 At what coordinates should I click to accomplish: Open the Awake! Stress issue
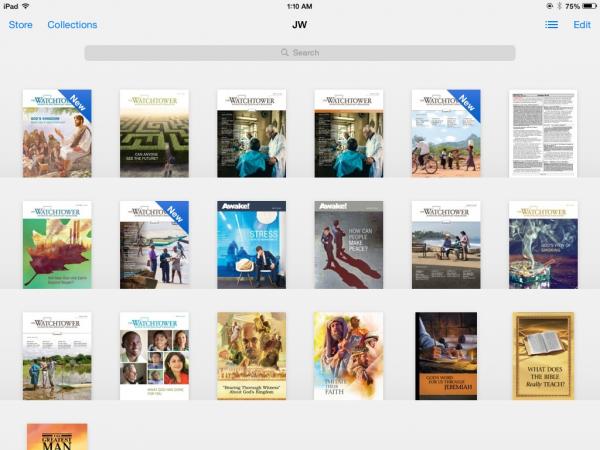pos(251,245)
